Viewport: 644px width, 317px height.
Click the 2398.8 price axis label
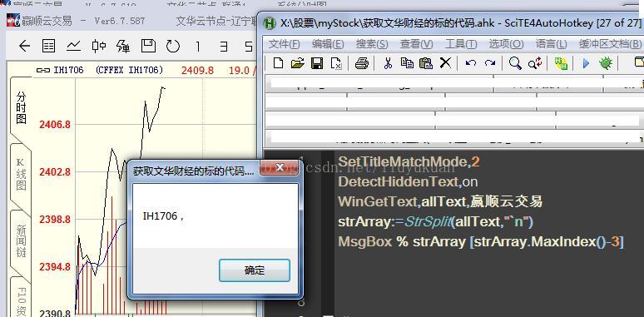(55, 220)
